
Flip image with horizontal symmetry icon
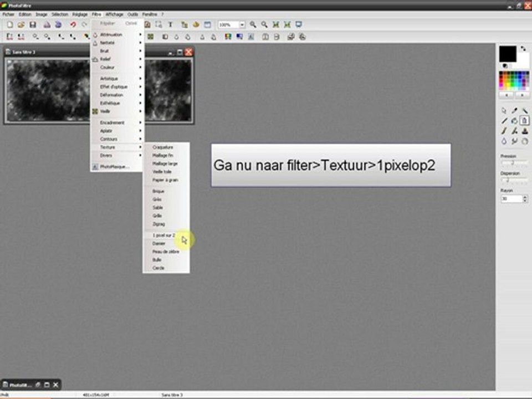click(x=265, y=37)
